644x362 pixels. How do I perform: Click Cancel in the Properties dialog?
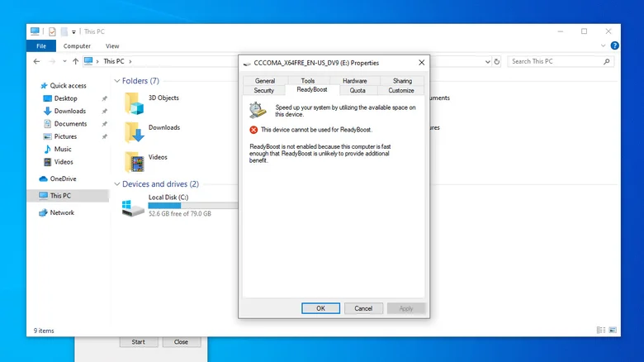(x=363, y=308)
